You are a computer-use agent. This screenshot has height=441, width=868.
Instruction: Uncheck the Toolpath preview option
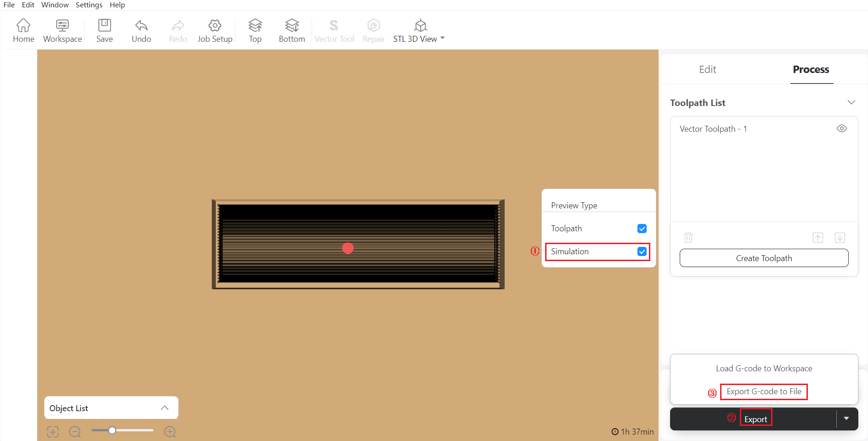[642, 228]
